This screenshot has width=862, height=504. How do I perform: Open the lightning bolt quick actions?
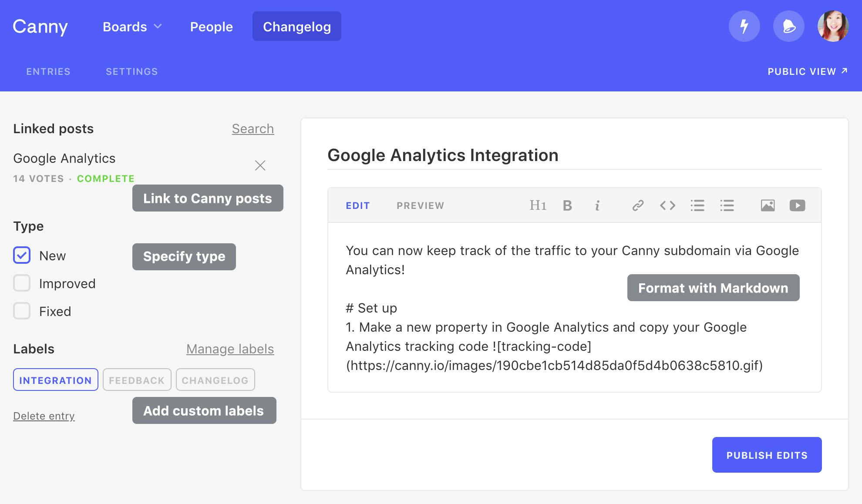744,26
